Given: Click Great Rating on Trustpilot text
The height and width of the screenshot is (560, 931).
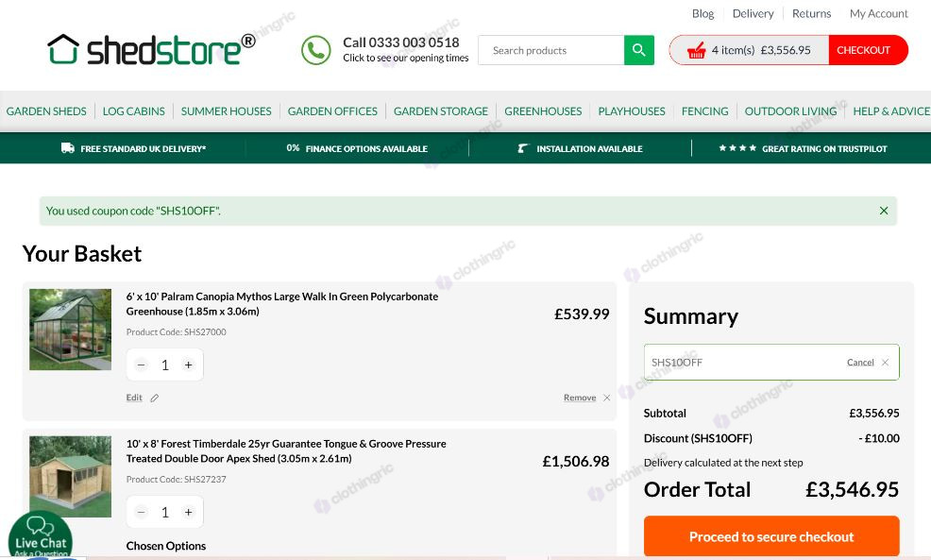Looking at the screenshot, I should [x=824, y=148].
